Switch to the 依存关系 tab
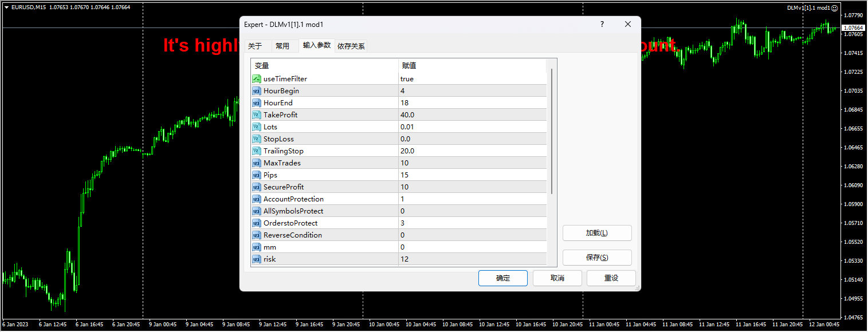The width and height of the screenshot is (868, 332). (351, 45)
